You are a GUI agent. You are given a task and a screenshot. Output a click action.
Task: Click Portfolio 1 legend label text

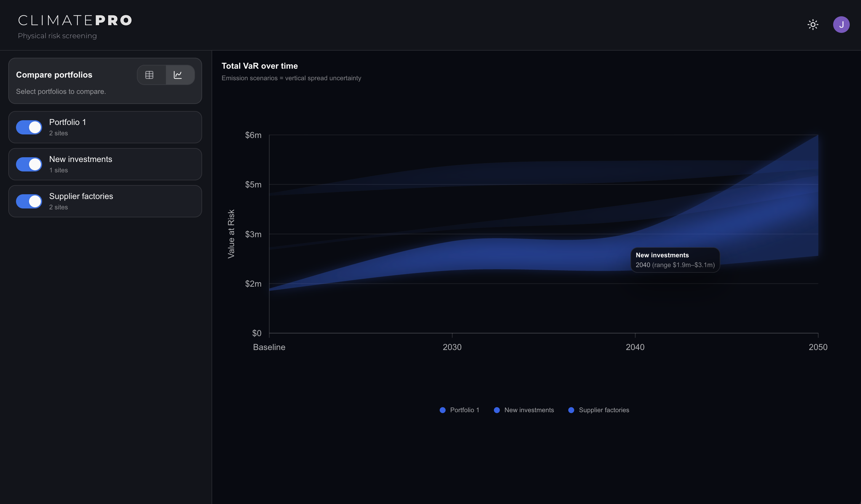click(464, 410)
